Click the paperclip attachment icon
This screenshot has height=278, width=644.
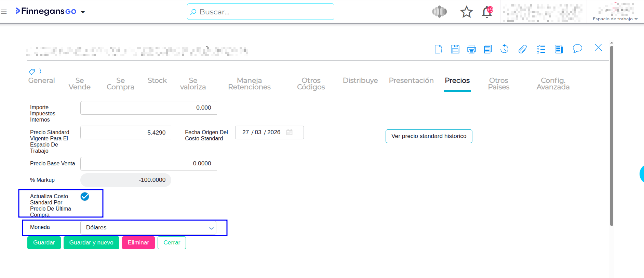click(522, 49)
